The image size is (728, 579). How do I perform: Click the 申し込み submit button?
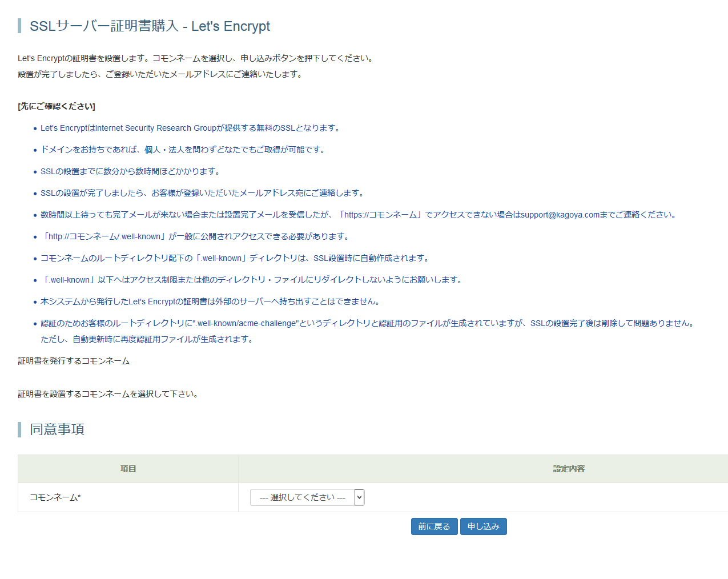coord(483,526)
